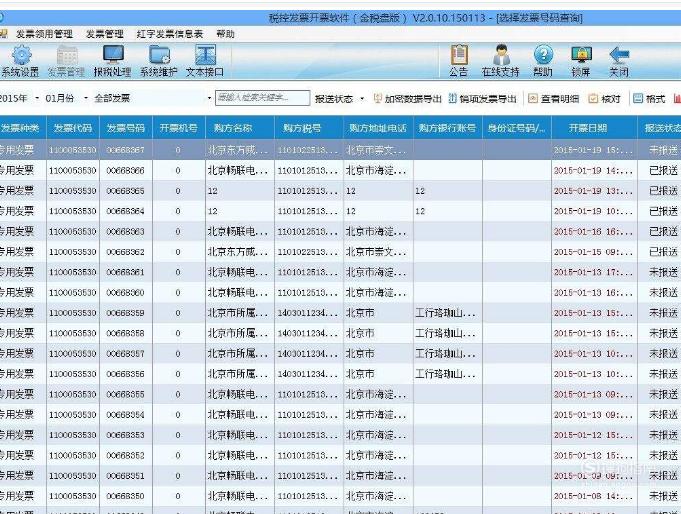Select invoice number 00668356 cell
This screenshot has width=681, height=514.
coord(126,374)
